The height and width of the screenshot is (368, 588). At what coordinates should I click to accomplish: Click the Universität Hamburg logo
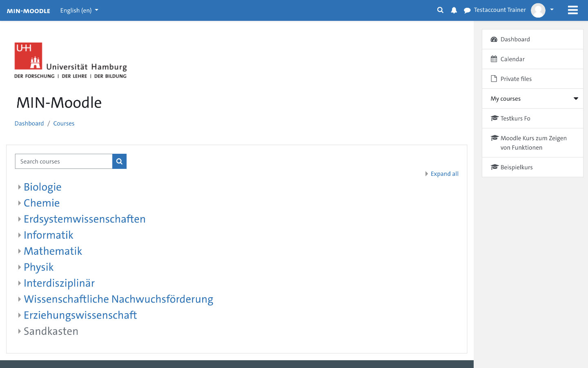coord(71,61)
